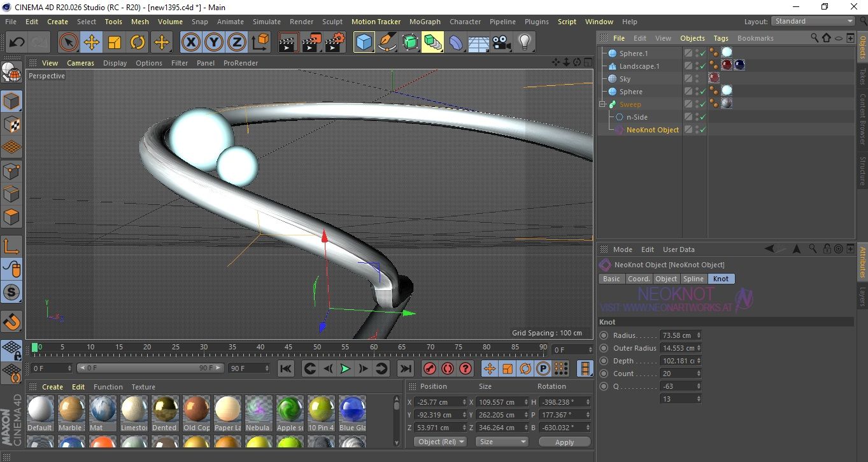Add a Floor environment object
868x462 pixels.
(x=478, y=43)
